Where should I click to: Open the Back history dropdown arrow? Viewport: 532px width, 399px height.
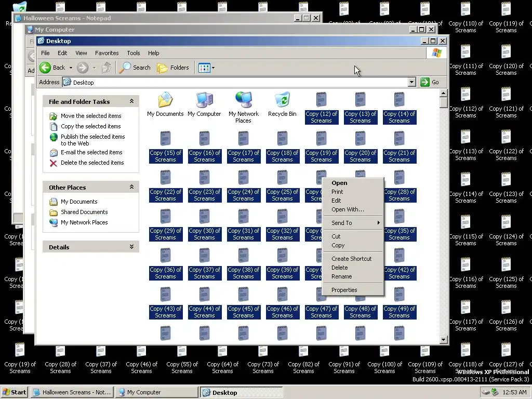click(x=71, y=68)
